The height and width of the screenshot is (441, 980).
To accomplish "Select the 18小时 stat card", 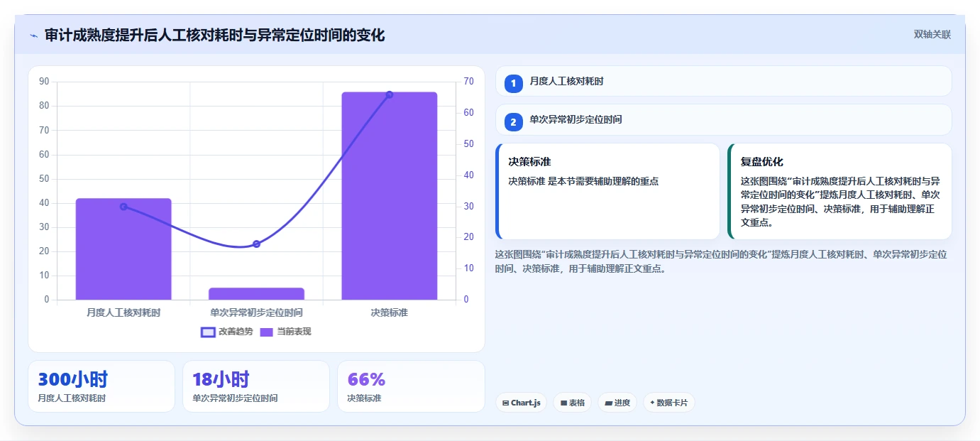I will point(255,386).
